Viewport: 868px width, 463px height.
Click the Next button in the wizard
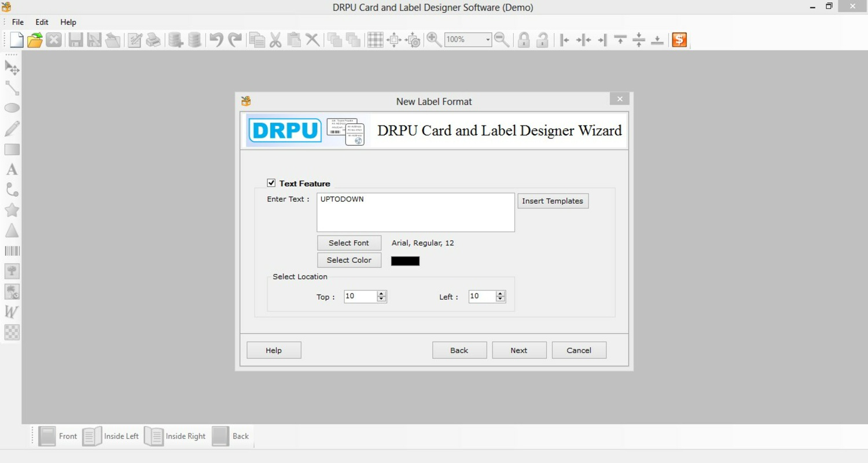519,350
